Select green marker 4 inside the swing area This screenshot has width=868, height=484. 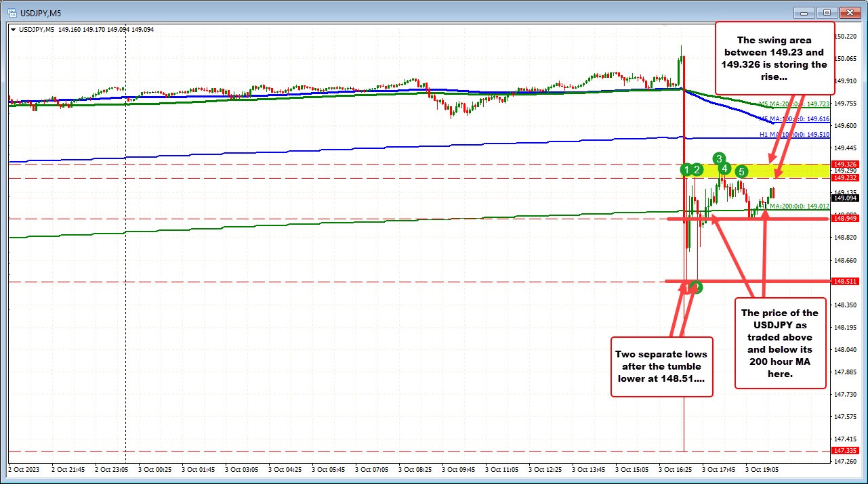coord(724,168)
